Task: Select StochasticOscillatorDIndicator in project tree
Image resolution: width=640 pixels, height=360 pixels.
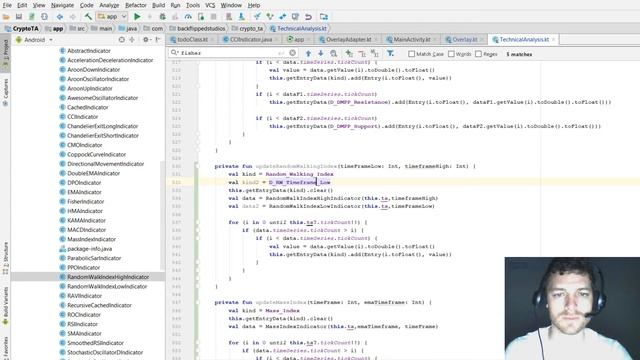Action: pos(105,352)
